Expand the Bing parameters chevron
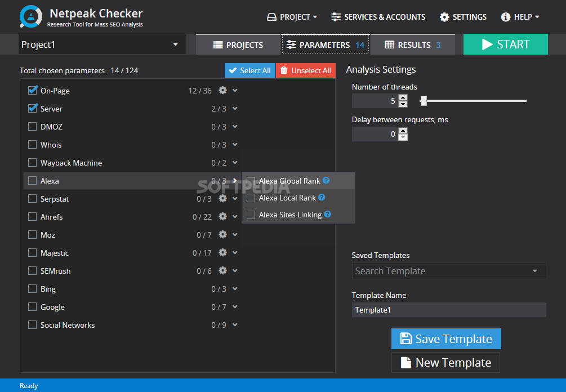Screen dimensions: 566x392 point(235,289)
